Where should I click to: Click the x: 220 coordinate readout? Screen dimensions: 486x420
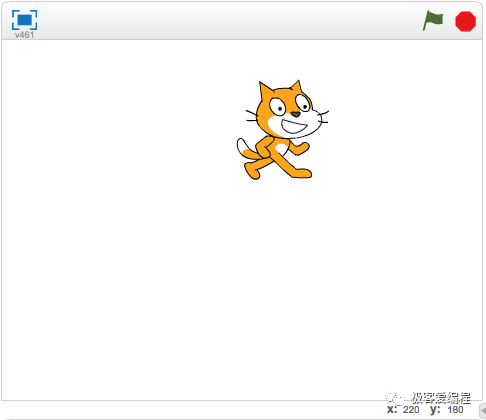[403, 410]
